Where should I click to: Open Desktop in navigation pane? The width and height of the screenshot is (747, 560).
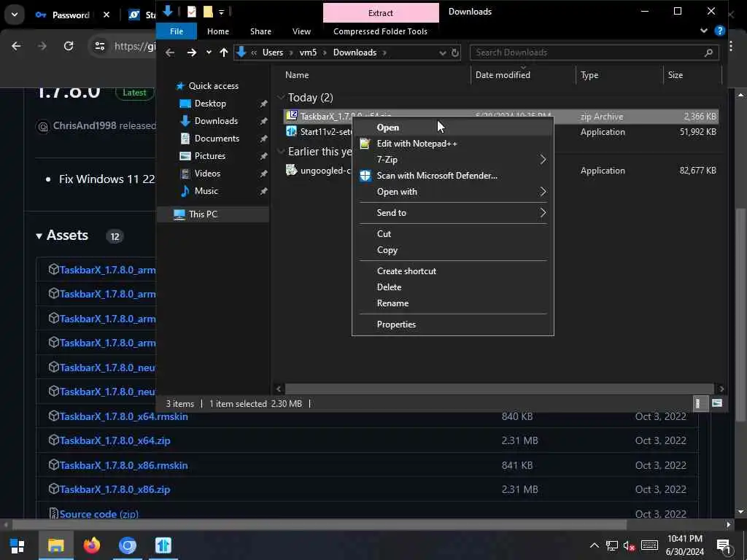pos(210,104)
